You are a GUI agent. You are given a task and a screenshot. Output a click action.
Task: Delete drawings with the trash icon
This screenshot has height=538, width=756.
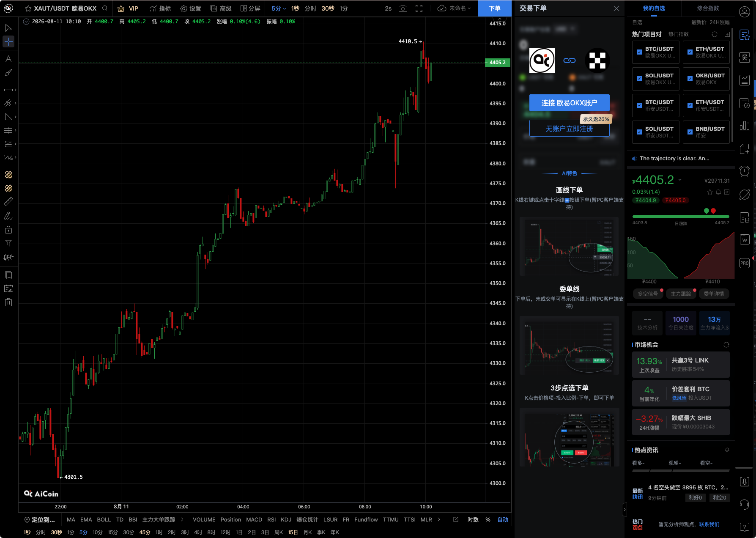tap(8, 302)
